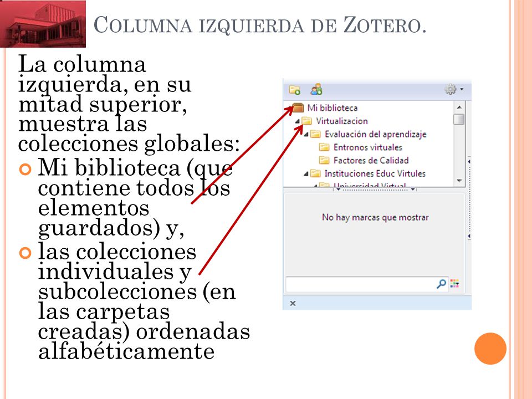Image resolution: width=532 pixels, height=399 pixels.
Task: Click the Factores de Calidad folder icon
Action: coord(324,160)
